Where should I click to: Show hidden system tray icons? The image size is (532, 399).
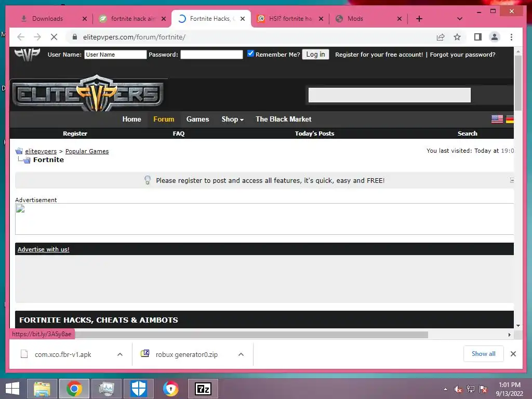[445, 389]
